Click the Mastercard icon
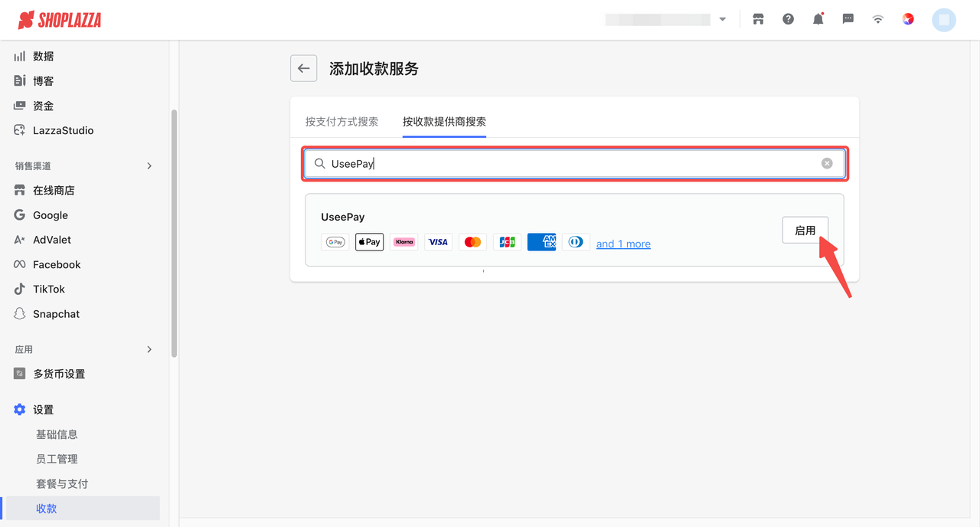 coord(472,242)
